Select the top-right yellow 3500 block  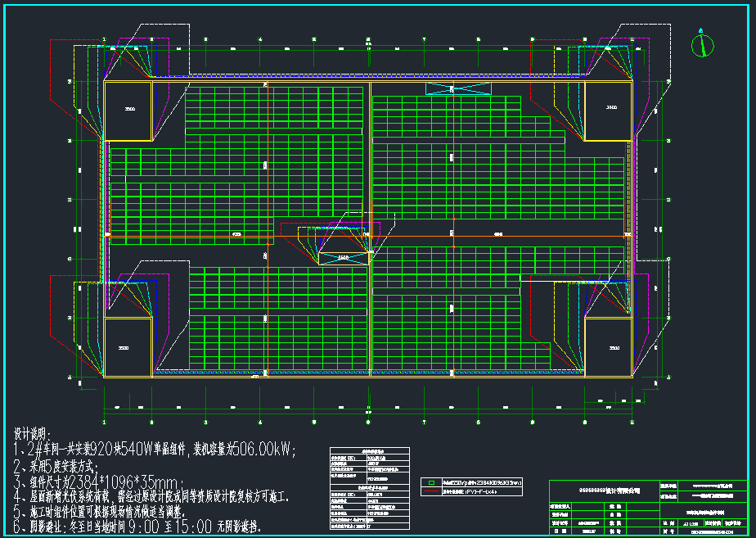(610, 108)
